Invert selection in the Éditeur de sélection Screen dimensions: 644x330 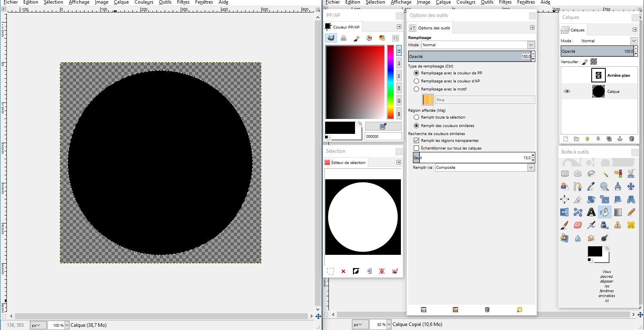(356, 271)
